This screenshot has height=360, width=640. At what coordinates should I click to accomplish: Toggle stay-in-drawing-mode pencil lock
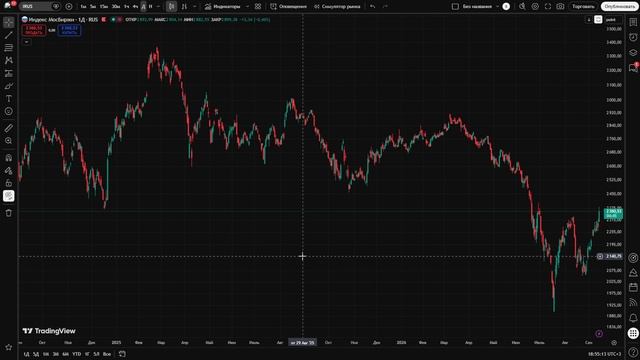click(x=9, y=171)
